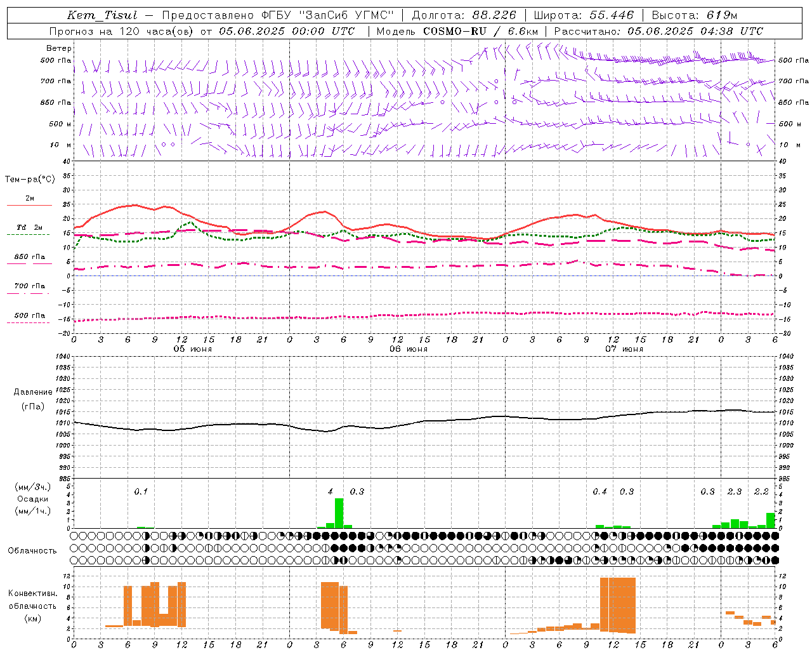Screen dimensions: 812x650
Task: Click the 3-hour precipitation value '0.1'
Action: coord(141,491)
